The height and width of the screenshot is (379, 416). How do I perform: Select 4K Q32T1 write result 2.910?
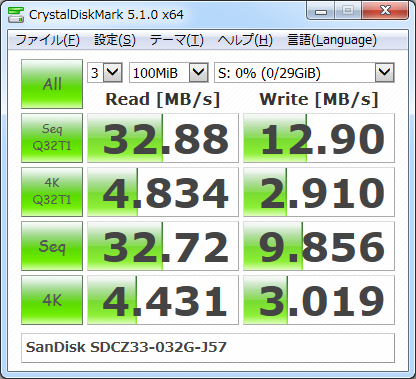tap(319, 192)
